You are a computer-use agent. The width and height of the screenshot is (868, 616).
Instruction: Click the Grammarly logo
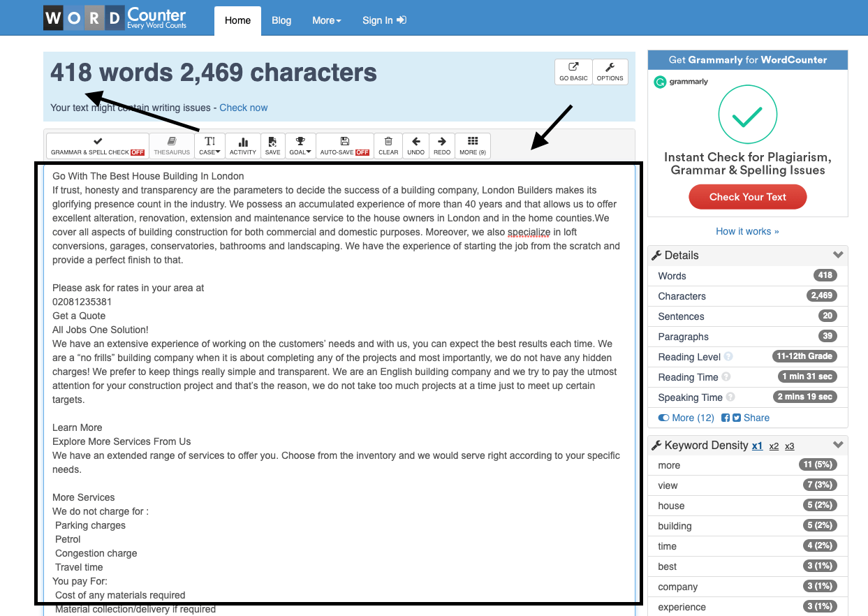coord(681,82)
